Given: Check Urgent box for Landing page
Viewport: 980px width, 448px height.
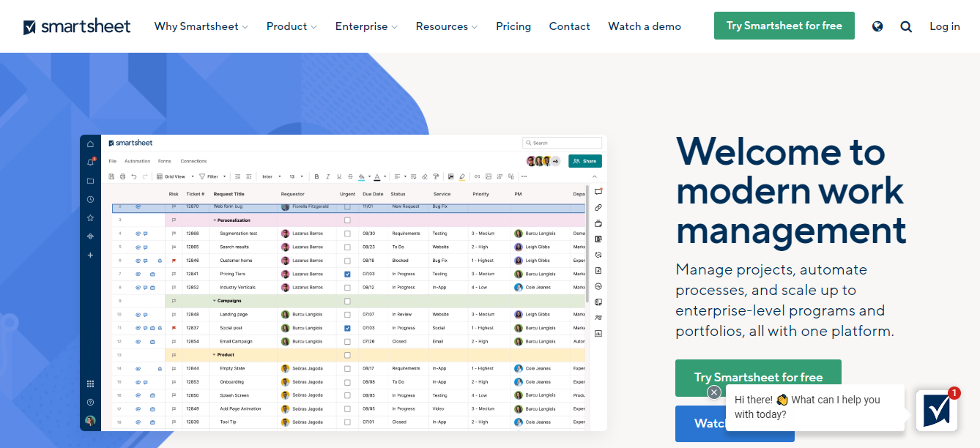Looking at the screenshot, I should pos(347,314).
